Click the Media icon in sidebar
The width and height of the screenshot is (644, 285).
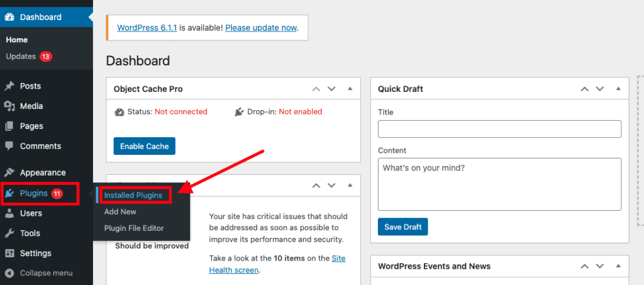tap(9, 106)
